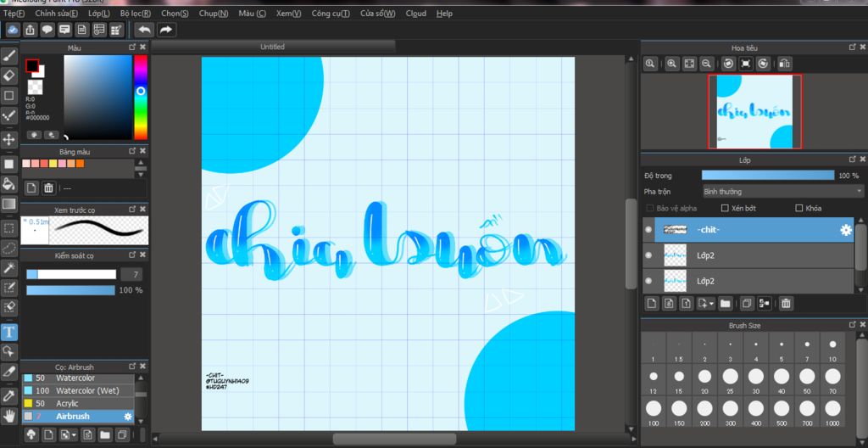The image size is (868, 448).
Task: Click the Undo arrow in the toolbar
Action: click(144, 30)
